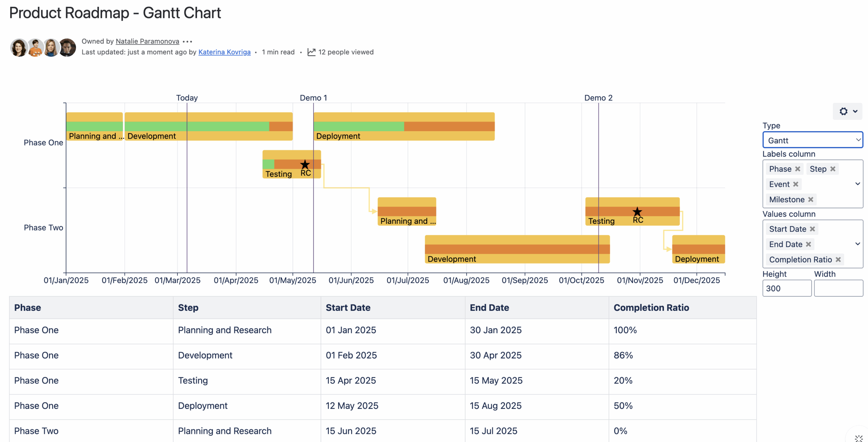This screenshot has height=442, width=868.
Task: Remove Completion Ratio from Values column
Action: (x=838, y=259)
